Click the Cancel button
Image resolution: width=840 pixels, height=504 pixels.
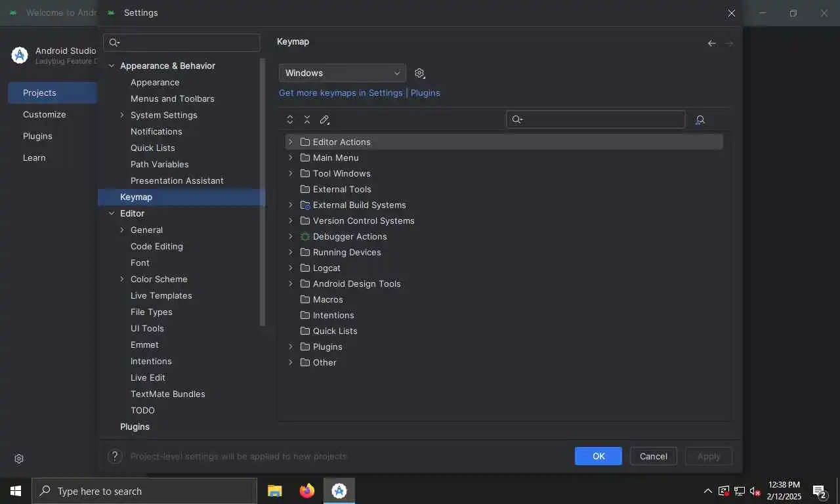coord(654,456)
